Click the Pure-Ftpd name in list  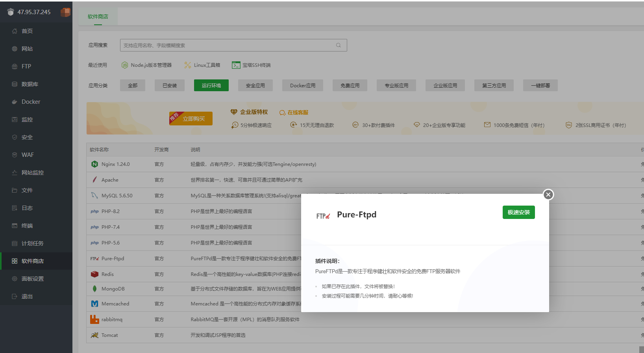[x=113, y=258]
